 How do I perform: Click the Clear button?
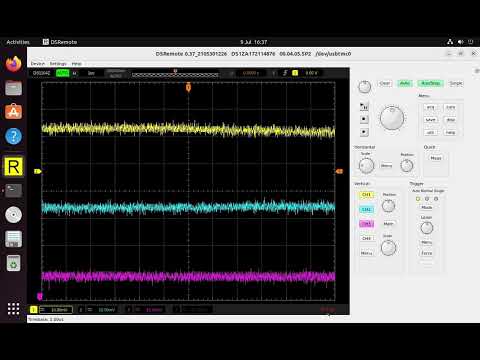(385, 83)
